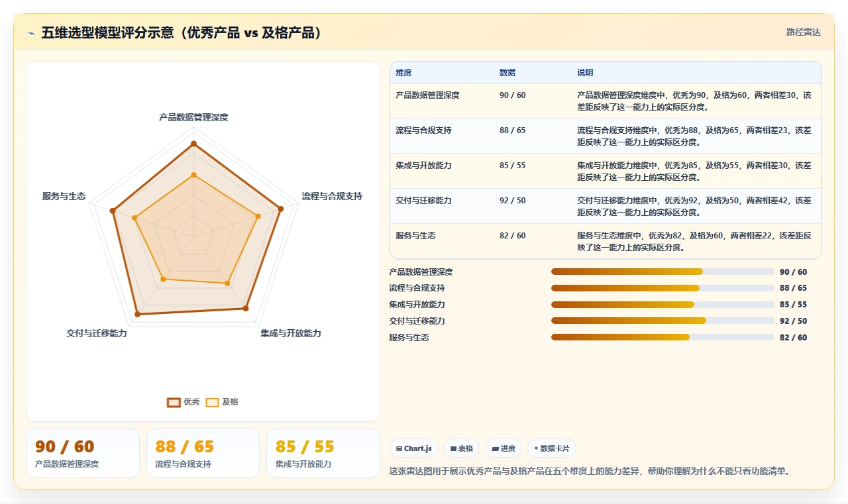848x504 pixels.
Task: Click the 表格 tag
Action: point(461,448)
